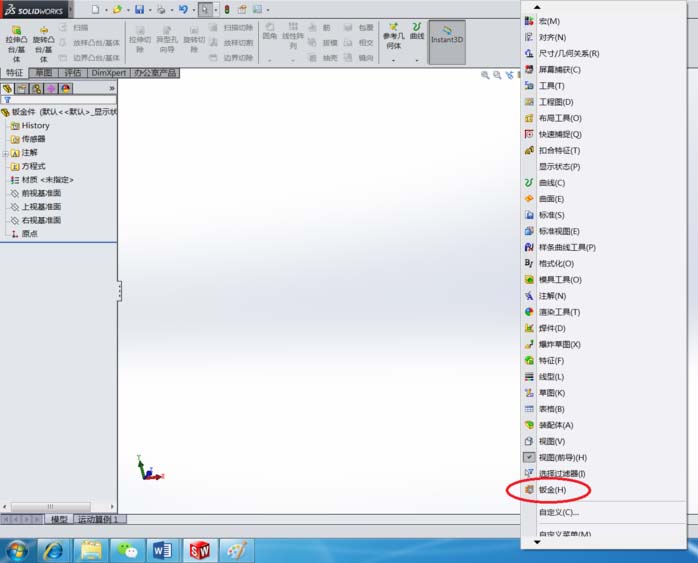This screenshot has width=698, height=563.
Task: Select 材质 <未指定> material item
Action: (48, 180)
